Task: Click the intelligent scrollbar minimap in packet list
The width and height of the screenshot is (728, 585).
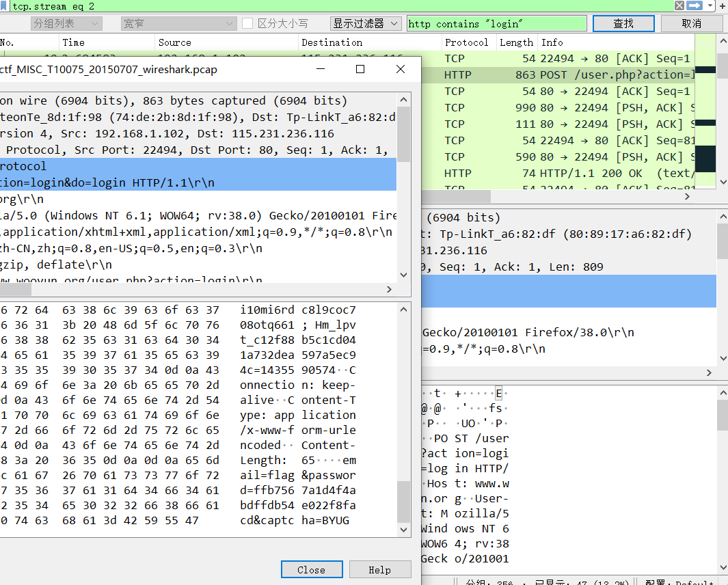Action: pyautogui.click(x=705, y=111)
